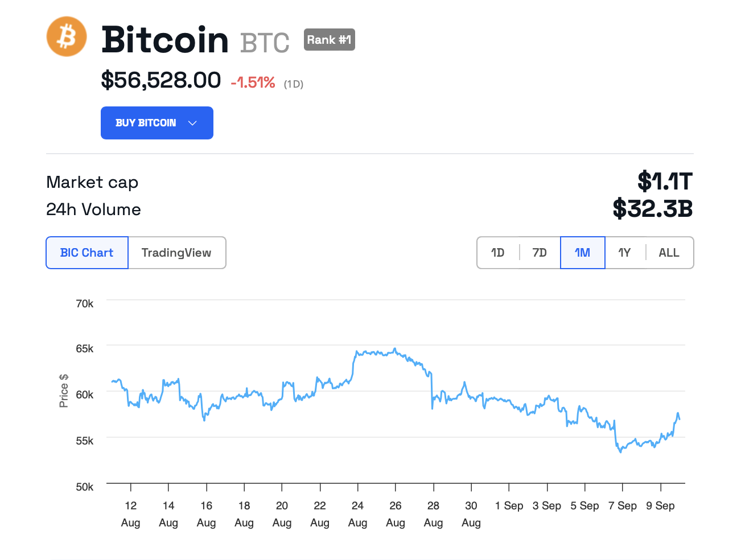The image size is (741, 560).
Task: Select the ALL time range
Action: (x=669, y=253)
